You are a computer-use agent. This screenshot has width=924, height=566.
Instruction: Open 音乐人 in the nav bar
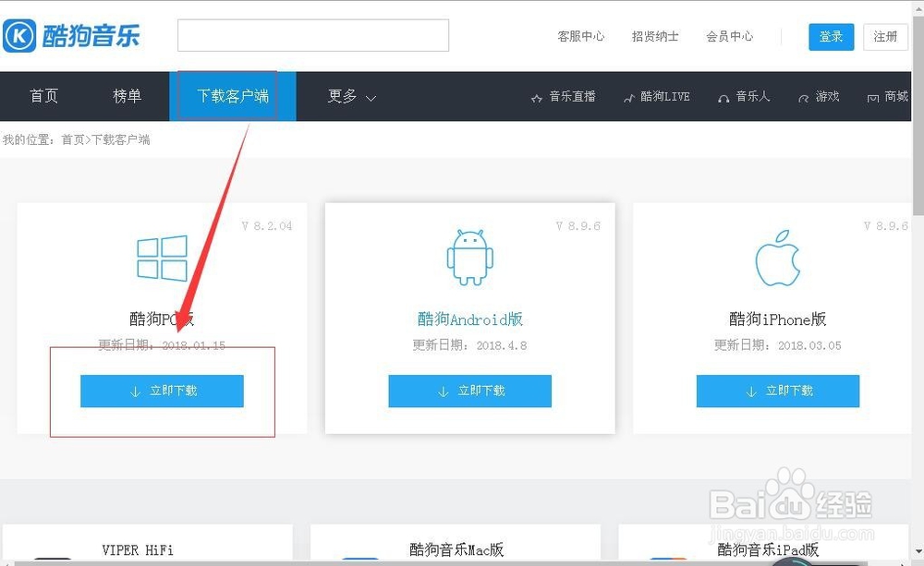tap(752, 97)
